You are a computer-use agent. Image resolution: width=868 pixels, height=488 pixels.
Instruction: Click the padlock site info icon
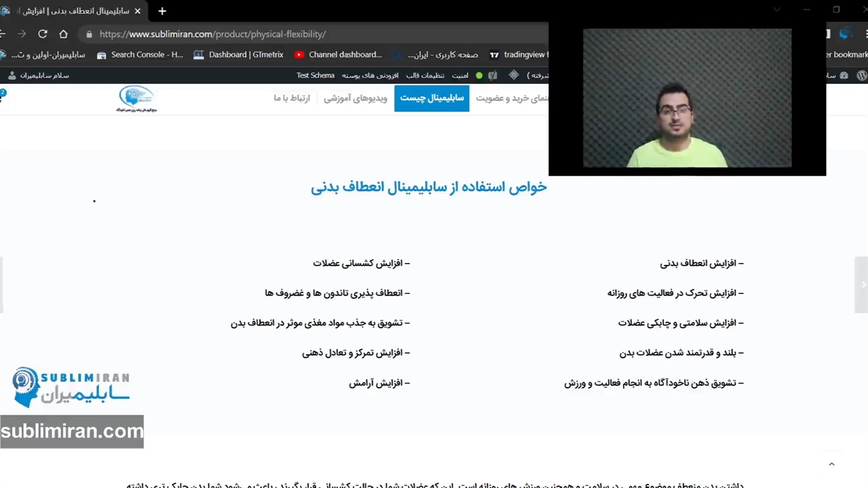[x=89, y=34]
